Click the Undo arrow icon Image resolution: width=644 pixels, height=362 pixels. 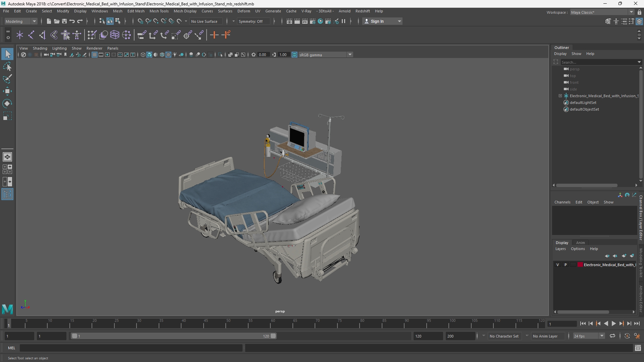click(72, 21)
